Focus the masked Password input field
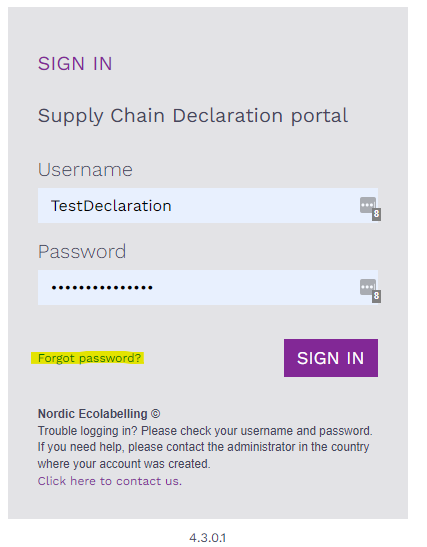Viewport: 427px width, 547px height. pyautogui.click(x=208, y=287)
